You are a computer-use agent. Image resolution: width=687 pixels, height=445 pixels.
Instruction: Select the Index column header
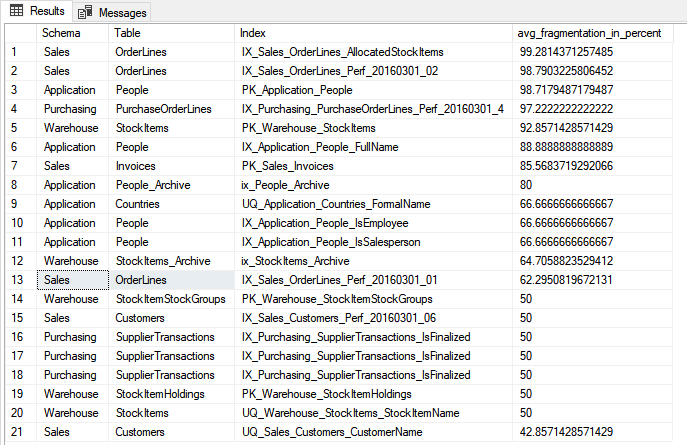pos(373,33)
